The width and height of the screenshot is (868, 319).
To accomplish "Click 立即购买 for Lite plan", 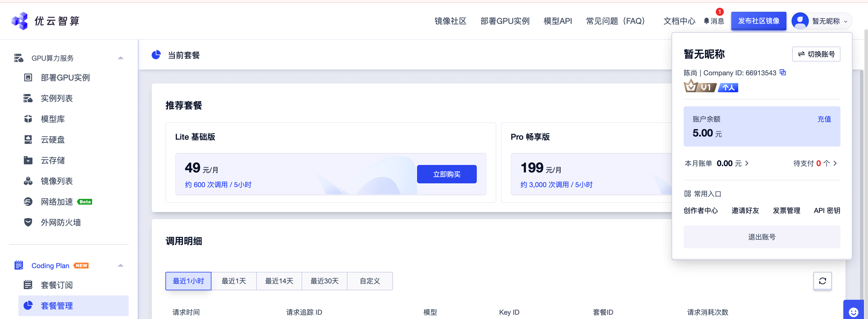I will click(446, 174).
